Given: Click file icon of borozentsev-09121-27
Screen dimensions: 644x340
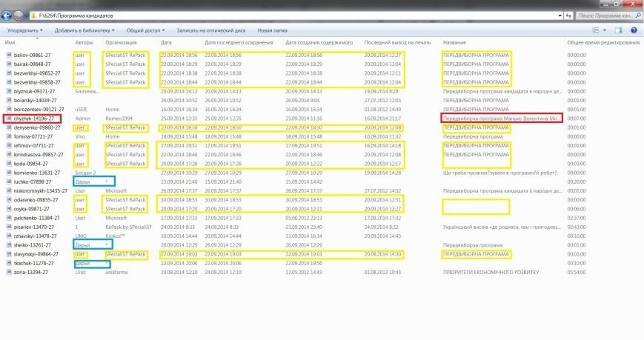Looking at the screenshot, I should (x=9, y=109).
